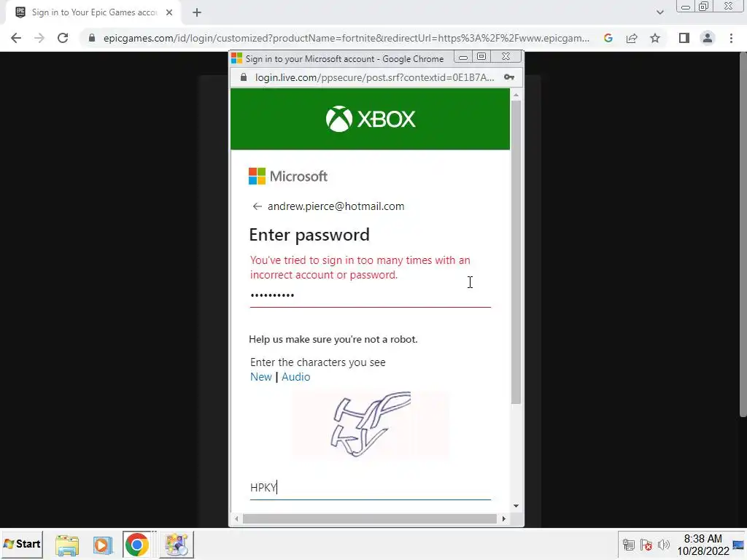Click the Show desktop button in tray
Image resolution: width=747 pixels, height=560 pixels.
coord(739,545)
